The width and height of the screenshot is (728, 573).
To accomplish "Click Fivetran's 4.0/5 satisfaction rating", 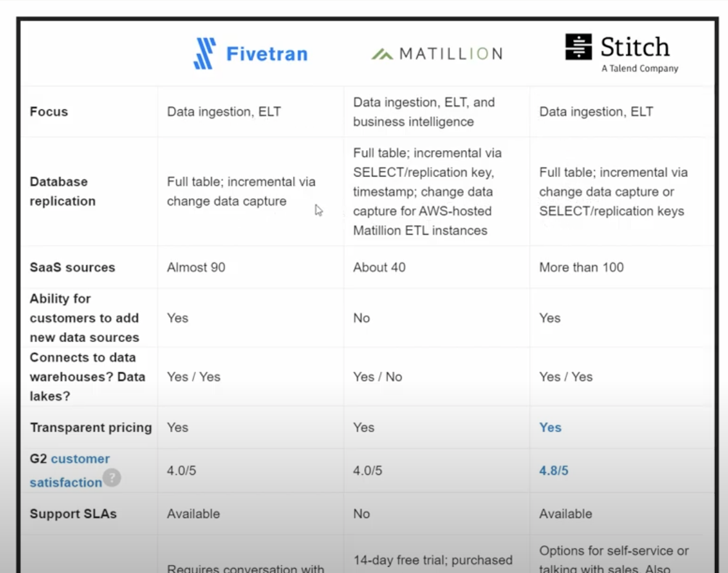I will pyautogui.click(x=181, y=471).
